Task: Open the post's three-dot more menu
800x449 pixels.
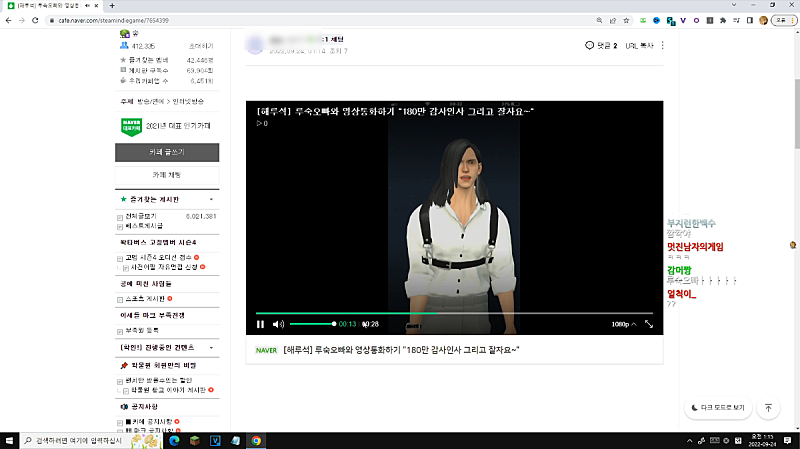Action: coord(662,45)
